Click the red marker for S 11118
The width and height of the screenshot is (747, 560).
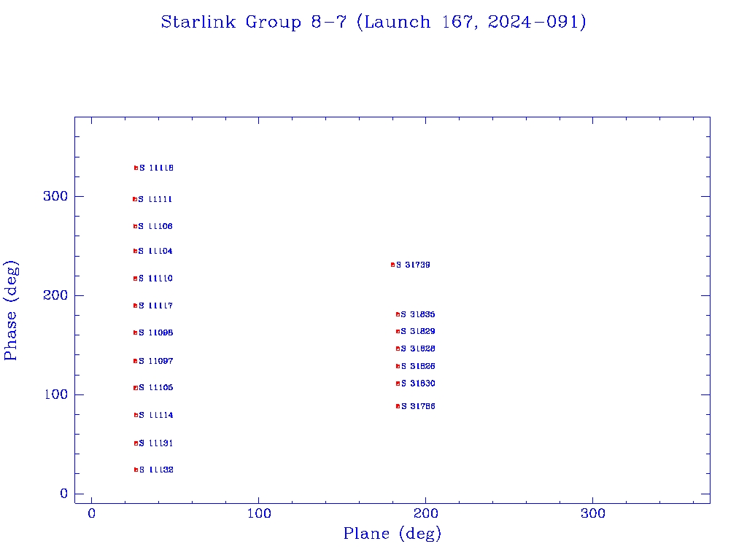tap(136, 168)
